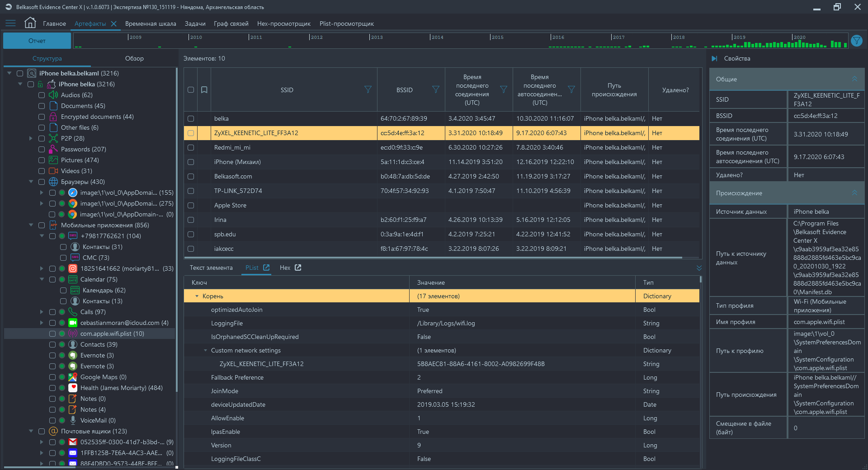Switch to Текст элемента view
Screen dimensions: 868x470
(211, 268)
